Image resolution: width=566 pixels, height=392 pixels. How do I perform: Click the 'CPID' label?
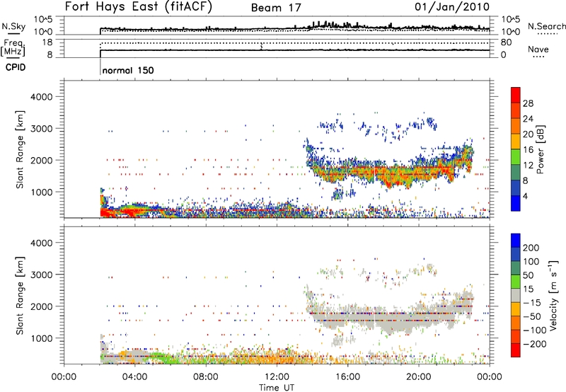16,67
